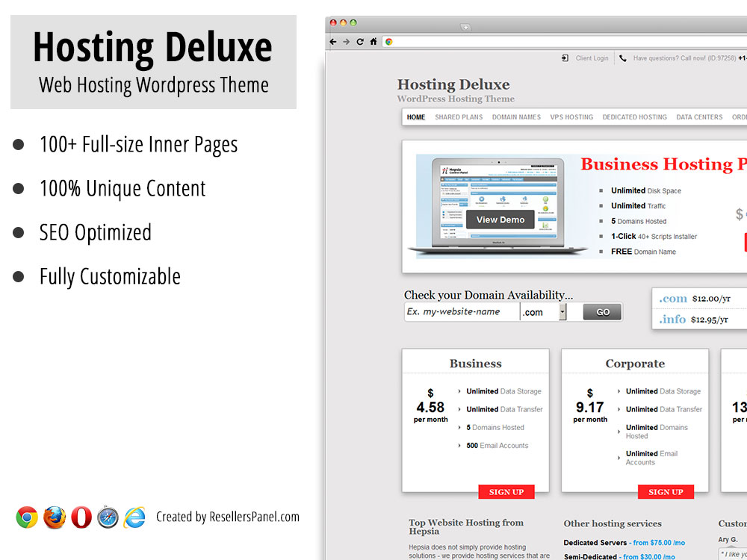Click 'Top Website Hosting from Hepsia' heading
The image size is (747, 560).
(x=466, y=527)
